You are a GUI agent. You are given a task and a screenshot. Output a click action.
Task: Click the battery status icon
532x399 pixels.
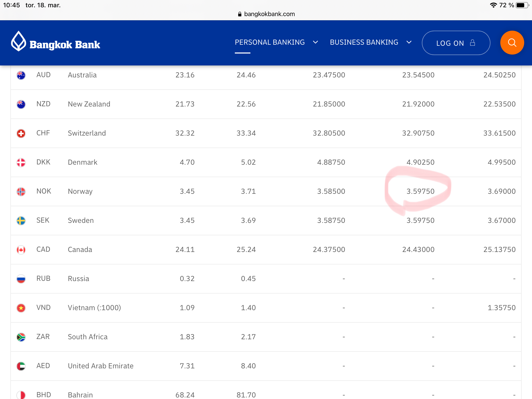pyautogui.click(x=522, y=5)
